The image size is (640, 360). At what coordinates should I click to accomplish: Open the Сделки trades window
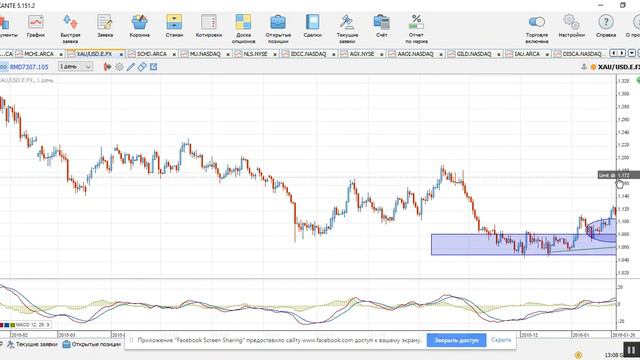pos(313,26)
